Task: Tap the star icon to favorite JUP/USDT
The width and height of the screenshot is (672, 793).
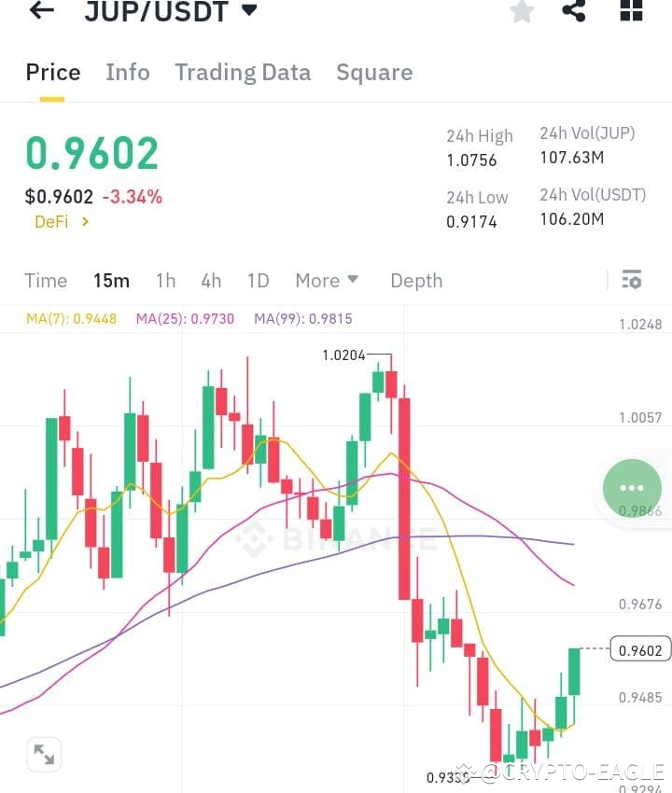Action: [x=522, y=12]
